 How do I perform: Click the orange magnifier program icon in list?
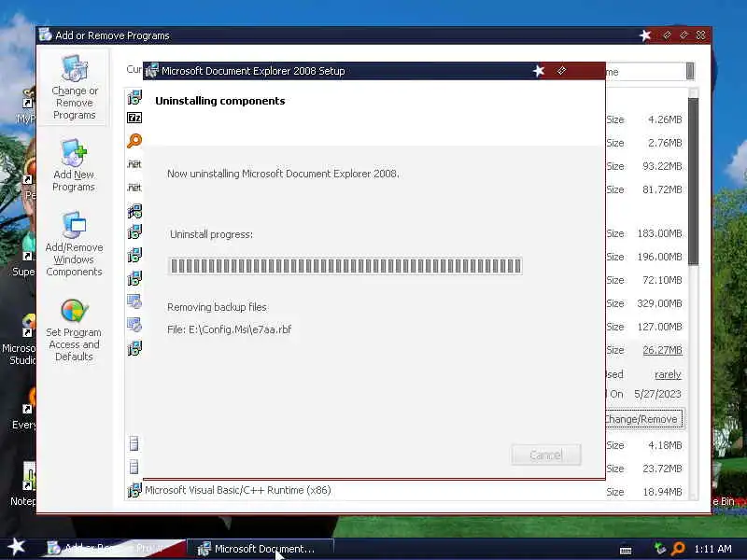[x=134, y=141]
